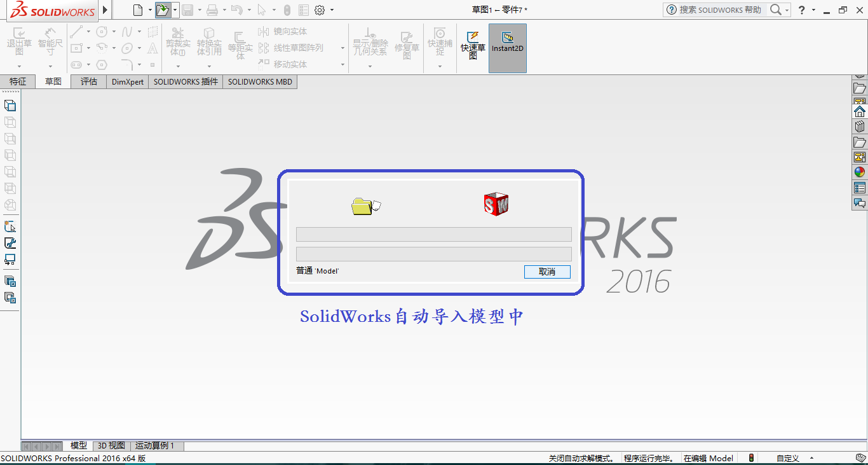The image size is (868, 465).
Task: Select the corner Rectangle sketch tool
Action: [76, 48]
